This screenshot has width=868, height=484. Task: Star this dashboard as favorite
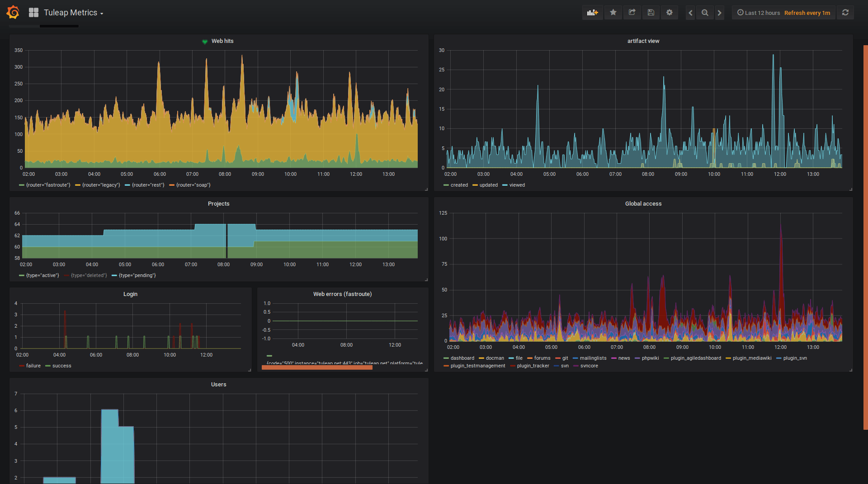pos(613,12)
